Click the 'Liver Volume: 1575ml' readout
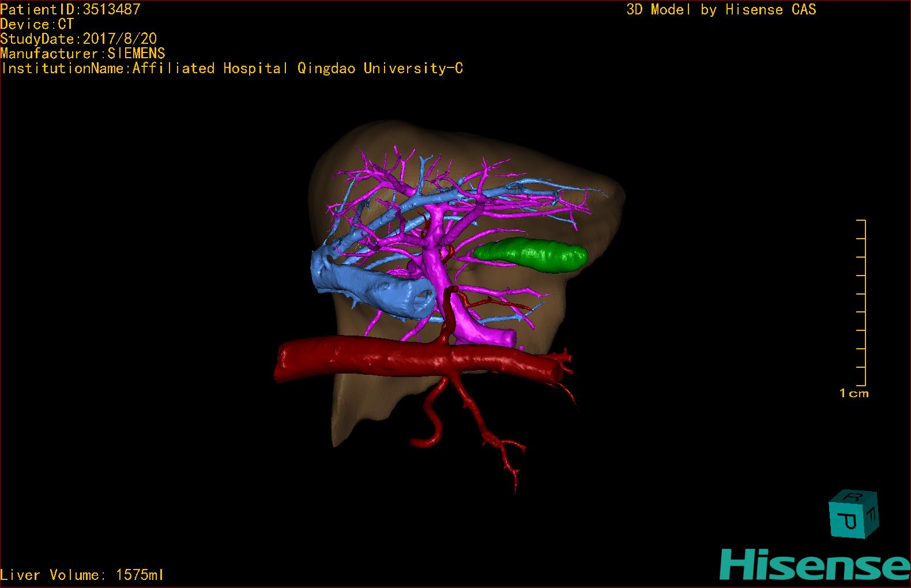This screenshot has height=588, width=911. [82, 575]
